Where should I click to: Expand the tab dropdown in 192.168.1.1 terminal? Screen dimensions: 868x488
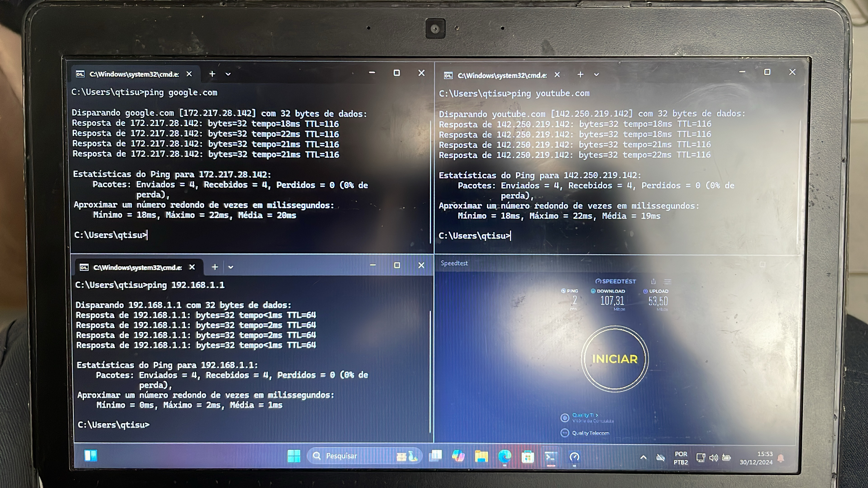[231, 267]
